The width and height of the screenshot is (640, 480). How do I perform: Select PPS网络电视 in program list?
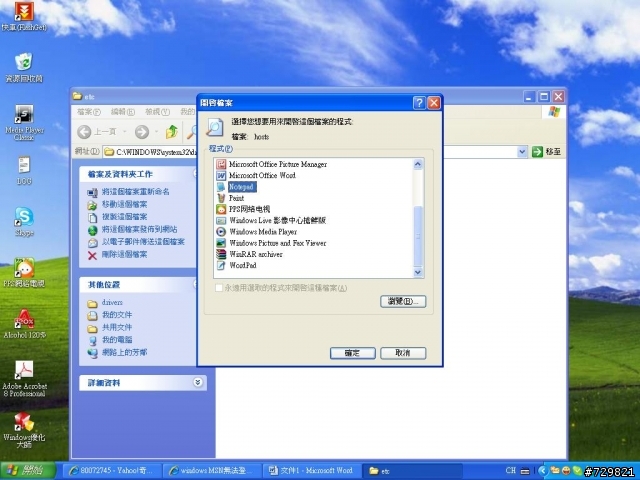coord(243,209)
